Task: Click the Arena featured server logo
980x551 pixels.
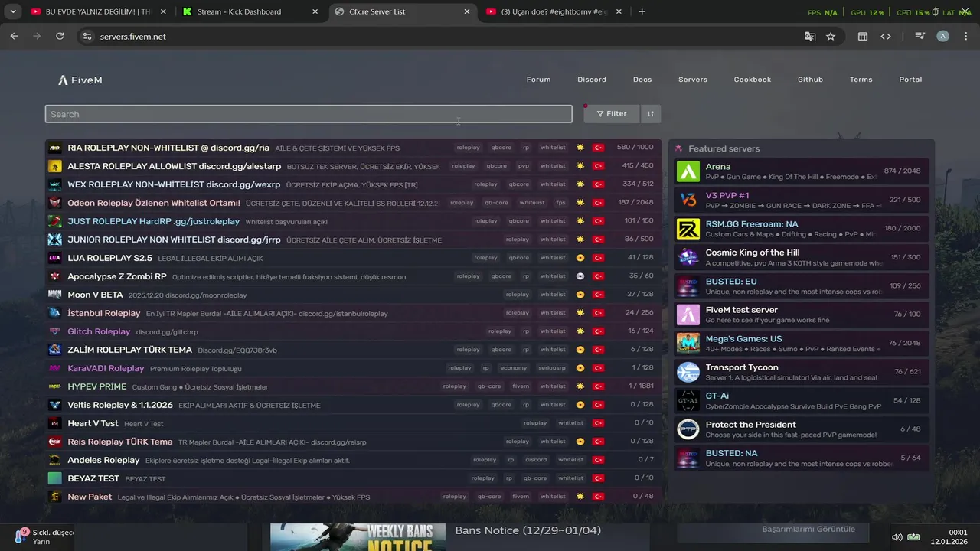Action: point(688,171)
